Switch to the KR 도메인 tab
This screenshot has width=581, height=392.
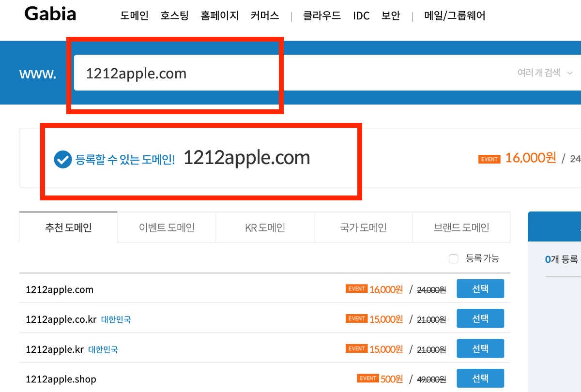point(265,227)
